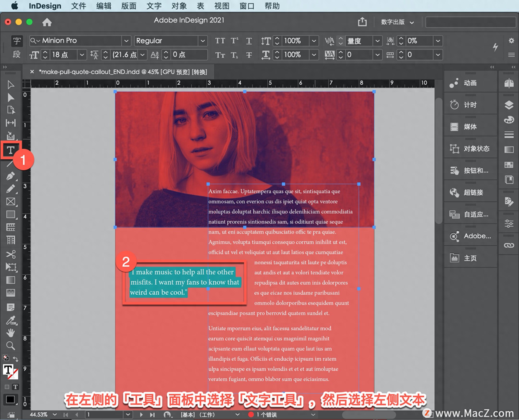Open the Minion Pro font dropdown
This screenshot has height=420, width=519.
click(x=126, y=41)
